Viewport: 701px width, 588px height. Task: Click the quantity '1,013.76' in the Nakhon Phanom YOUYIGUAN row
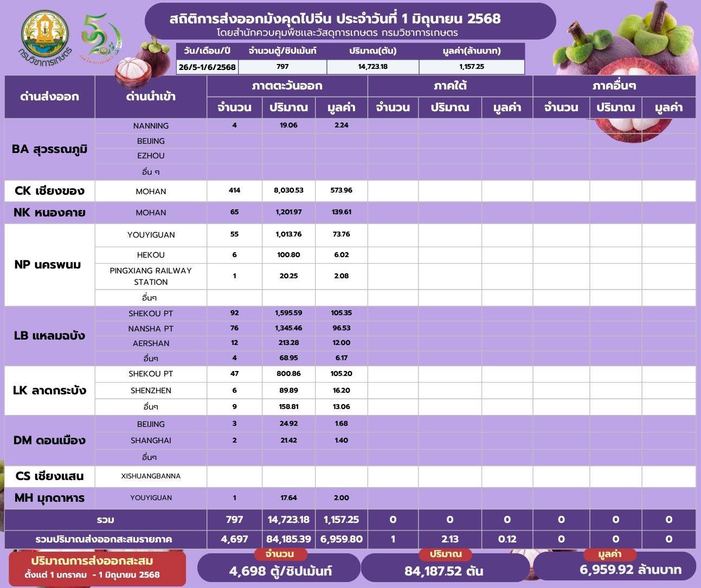(288, 234)
